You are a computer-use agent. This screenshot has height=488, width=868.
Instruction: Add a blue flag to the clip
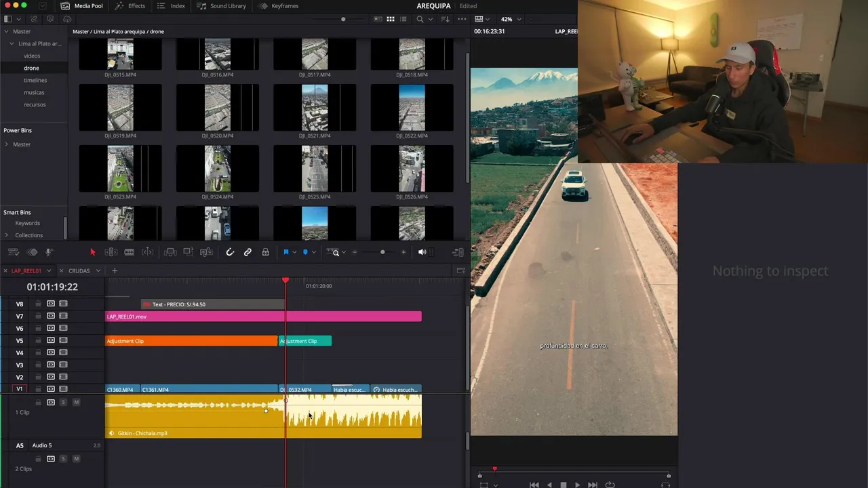click(285, 252)
